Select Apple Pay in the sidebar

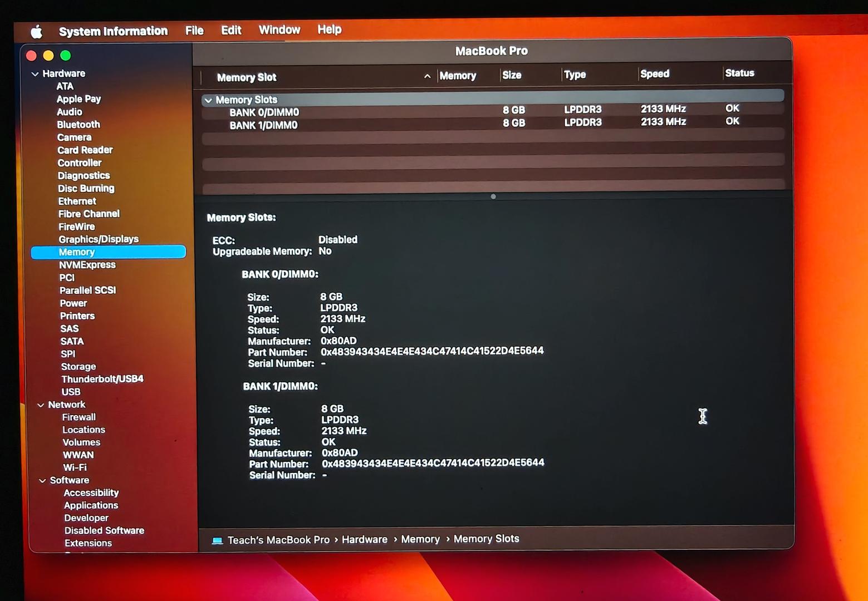[79, 99]
